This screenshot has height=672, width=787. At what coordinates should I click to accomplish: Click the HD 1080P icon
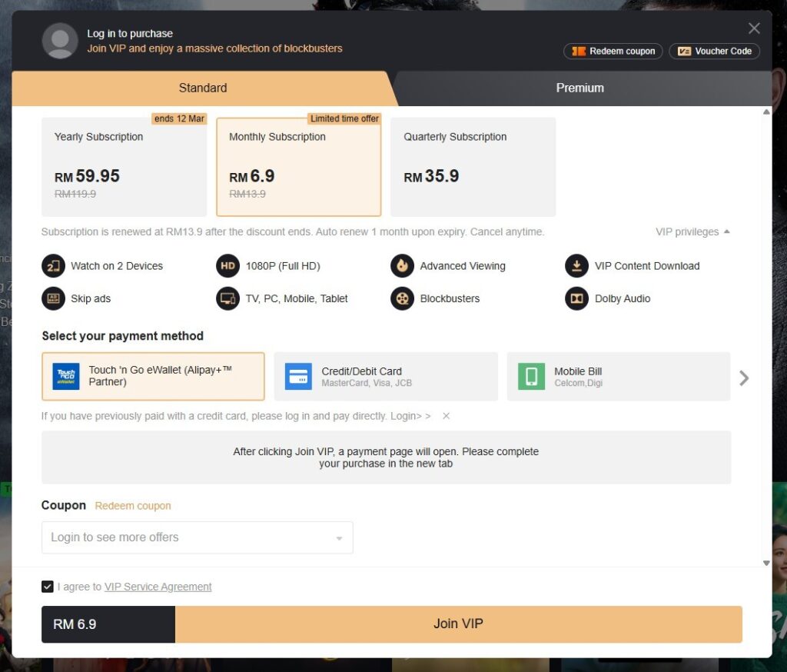tap(228, 266)
